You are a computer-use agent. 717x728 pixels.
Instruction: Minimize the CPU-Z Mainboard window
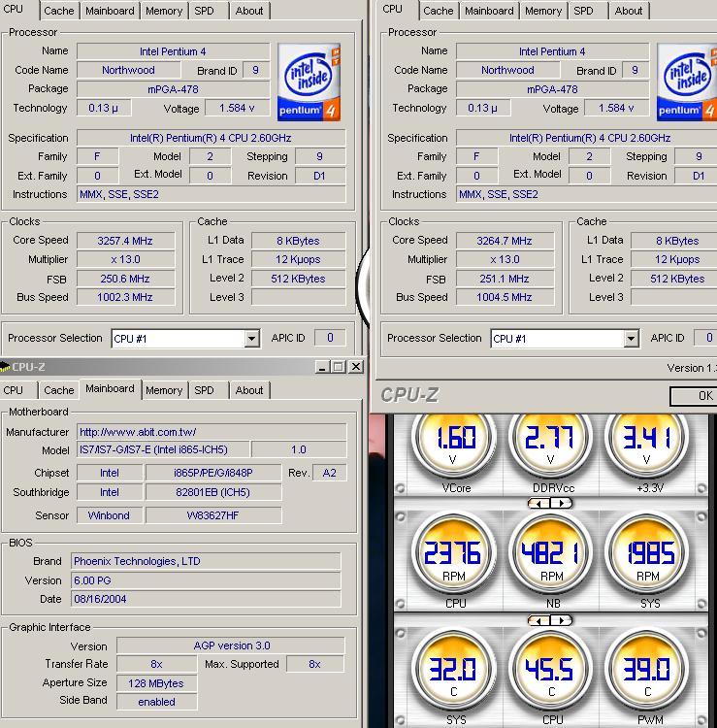[322, 367]
